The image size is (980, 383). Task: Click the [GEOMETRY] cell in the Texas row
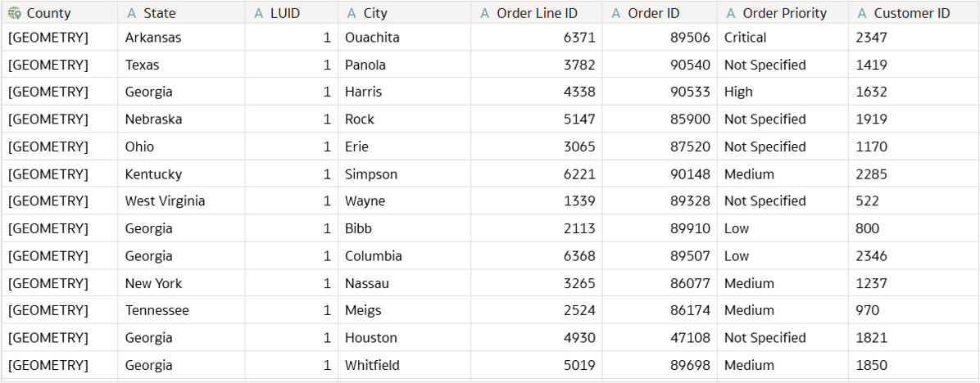pos(48,65)
